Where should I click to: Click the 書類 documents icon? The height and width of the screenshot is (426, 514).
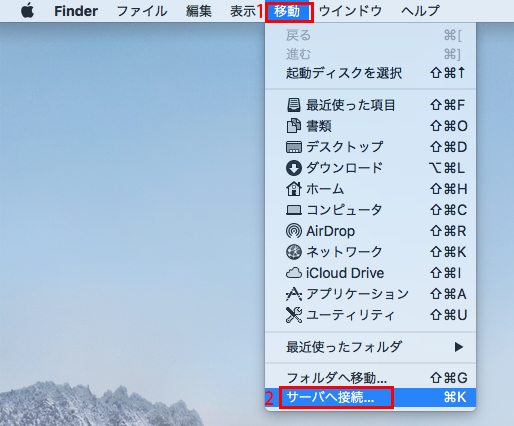pyautogui.click(x=294, y=126)
